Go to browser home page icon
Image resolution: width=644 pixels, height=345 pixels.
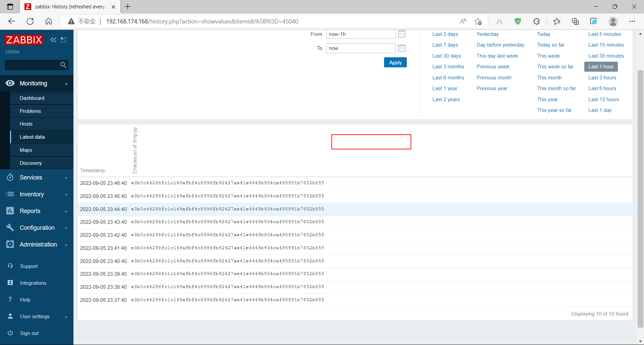tap(49, 21)
